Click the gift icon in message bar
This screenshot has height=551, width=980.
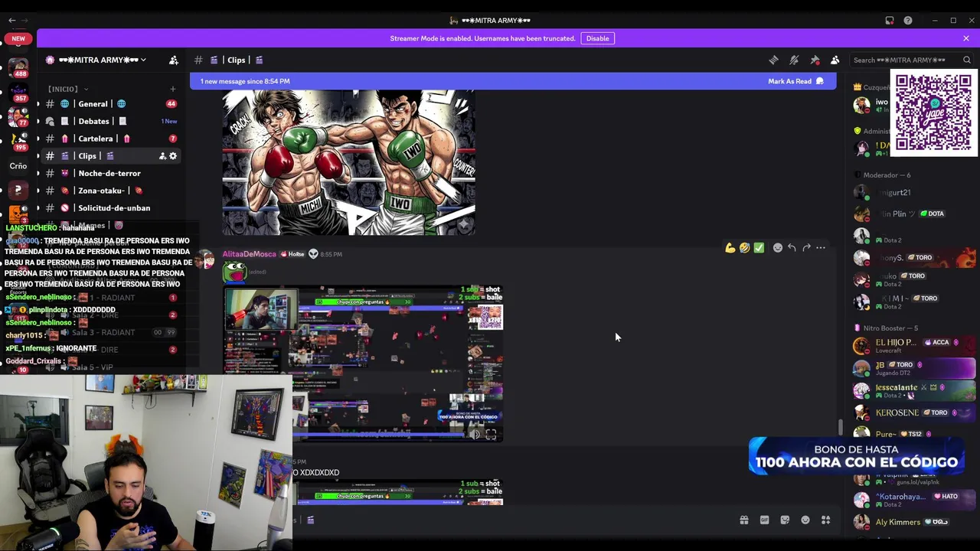coord(743,520)
